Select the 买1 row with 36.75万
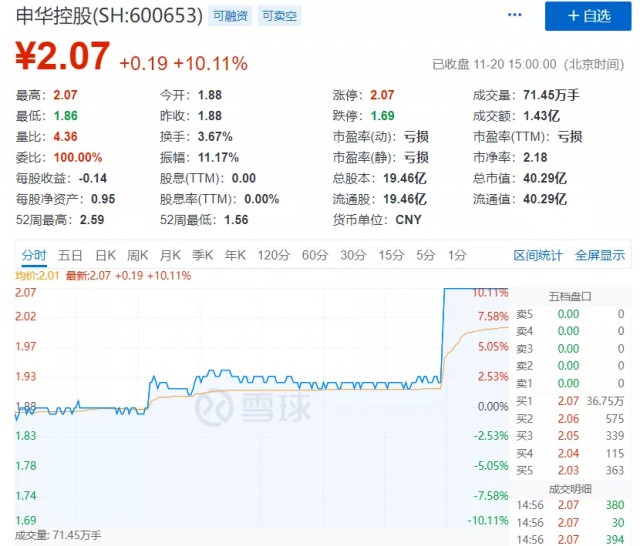Image resolution: width=640 pixels, height=546 pixels. point(570,401)
